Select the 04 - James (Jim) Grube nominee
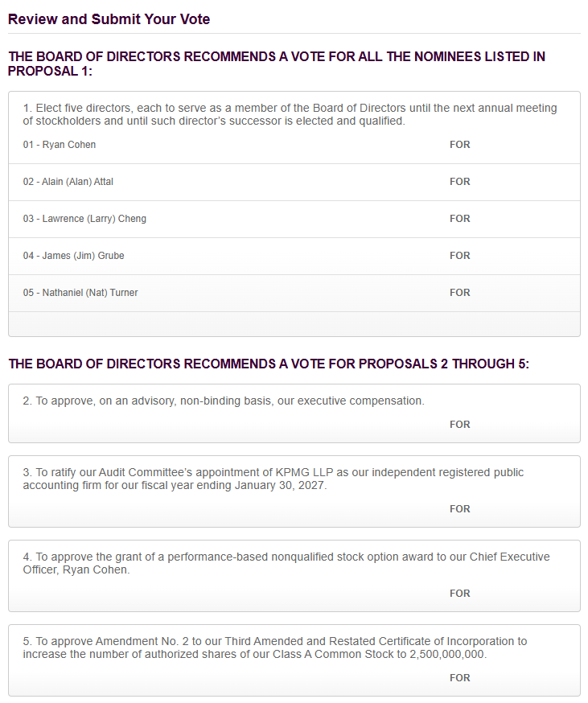 point(73,256)
